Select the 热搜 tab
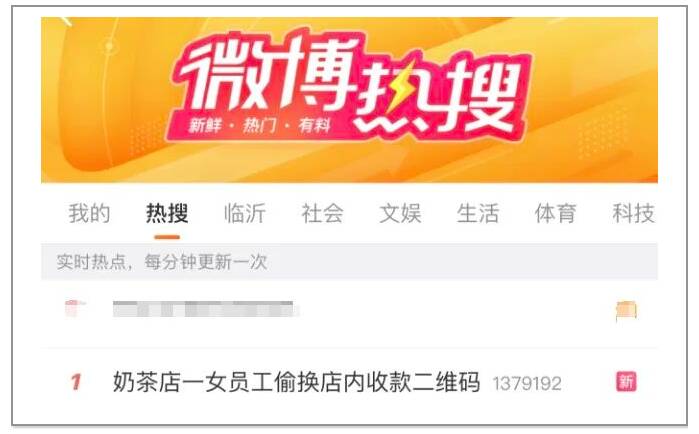 167,213
